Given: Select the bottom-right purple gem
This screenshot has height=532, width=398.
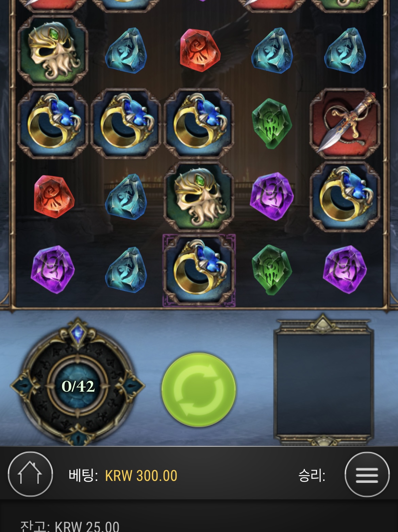Looking at the screenshot, I should tap(345, 269).
